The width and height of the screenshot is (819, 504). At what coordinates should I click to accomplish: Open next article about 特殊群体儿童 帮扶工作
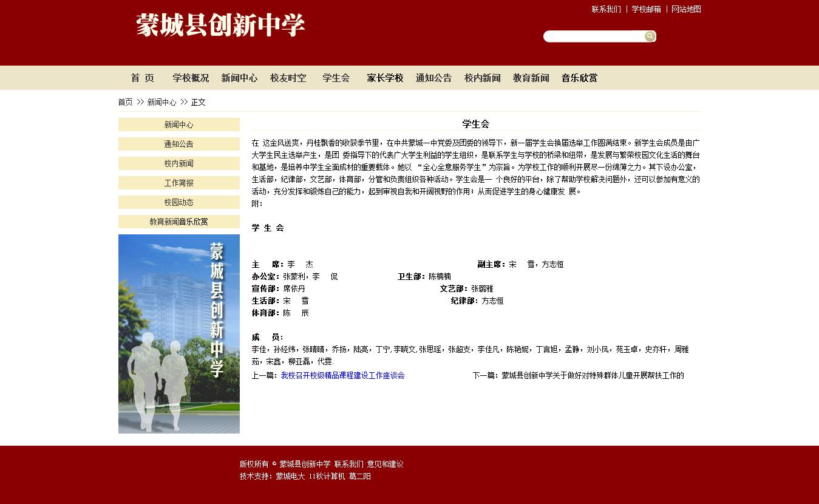click(593, 375)
